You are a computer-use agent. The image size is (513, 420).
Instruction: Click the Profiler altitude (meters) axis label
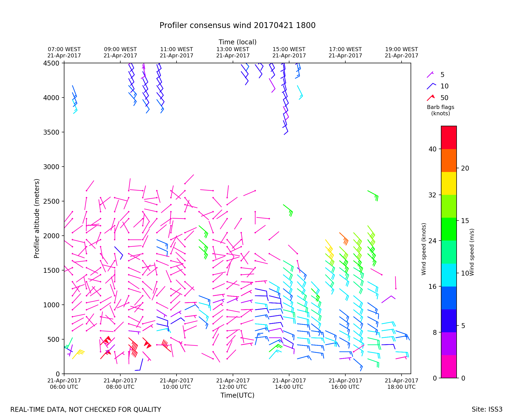point(37,218)
